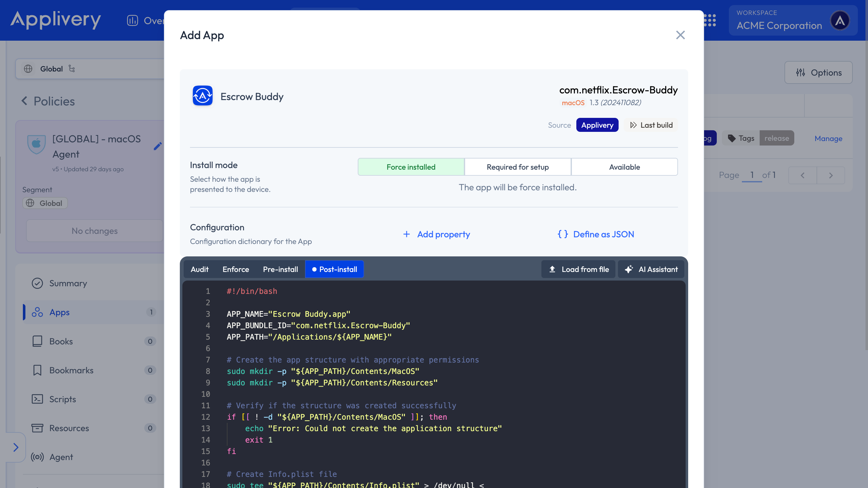The image size is (868, 488).
Task: Open the ACME Corporation workspace switcher
Action: point(793,21)
